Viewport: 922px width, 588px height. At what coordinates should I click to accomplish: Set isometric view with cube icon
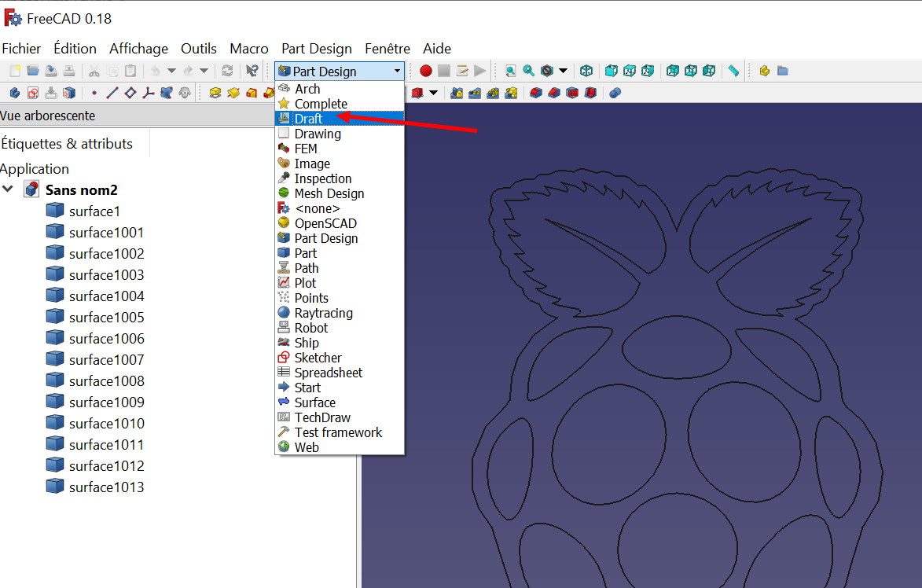(x=586, y=72)
